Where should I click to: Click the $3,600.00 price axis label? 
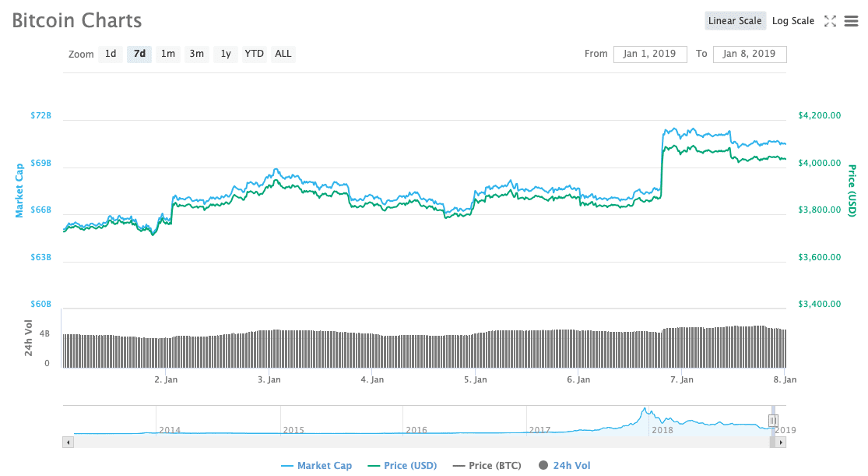(x=819, y=257)
